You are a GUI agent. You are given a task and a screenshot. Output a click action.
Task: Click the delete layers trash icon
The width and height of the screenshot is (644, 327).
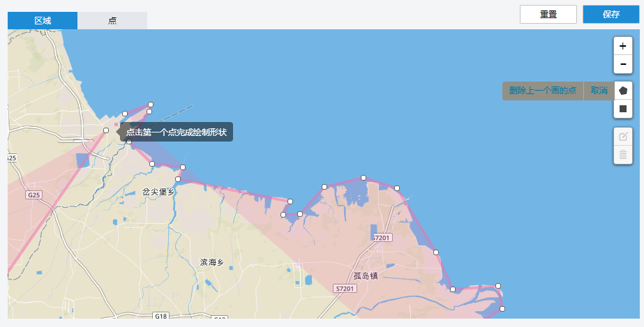pos(622,155)
